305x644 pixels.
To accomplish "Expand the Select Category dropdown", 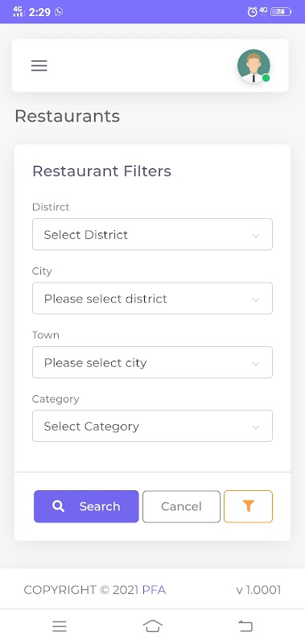I will click(152, 426).
